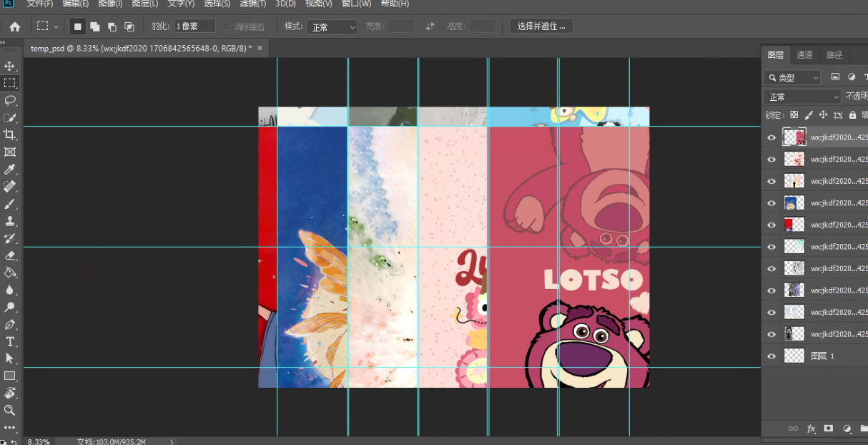Select the Eraser tool
This screenshot has height=445, width=868.
10,255
